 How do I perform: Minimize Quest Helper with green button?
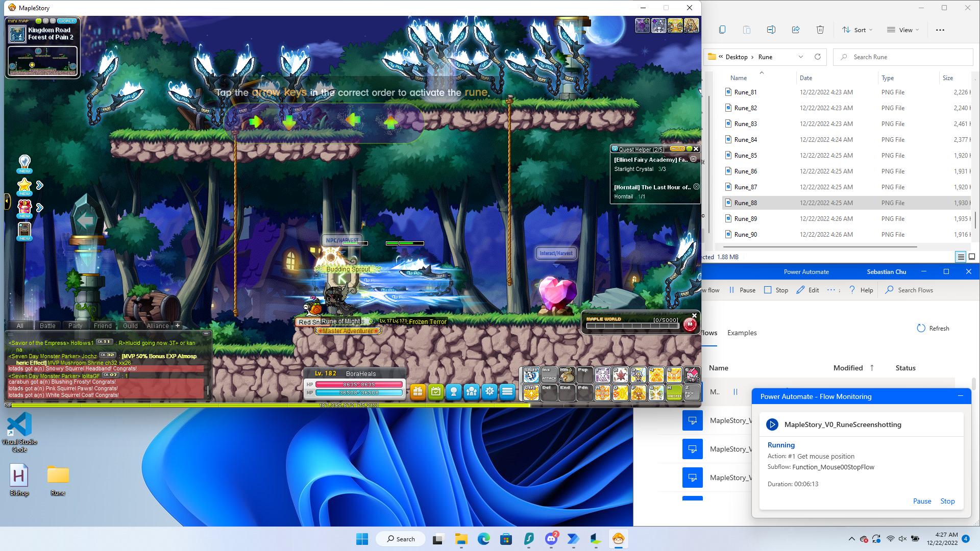click(689, 149)
